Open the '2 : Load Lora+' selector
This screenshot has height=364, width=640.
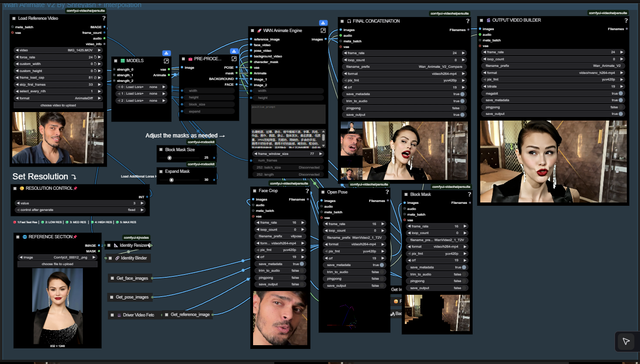(x=141, y=101)
